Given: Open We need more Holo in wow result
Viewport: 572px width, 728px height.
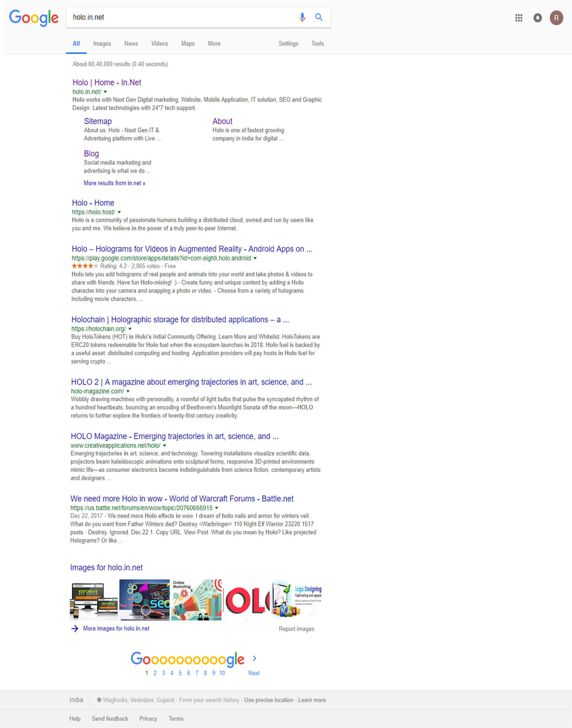Looking at the screenshot, I should click(x=182, y=499).
